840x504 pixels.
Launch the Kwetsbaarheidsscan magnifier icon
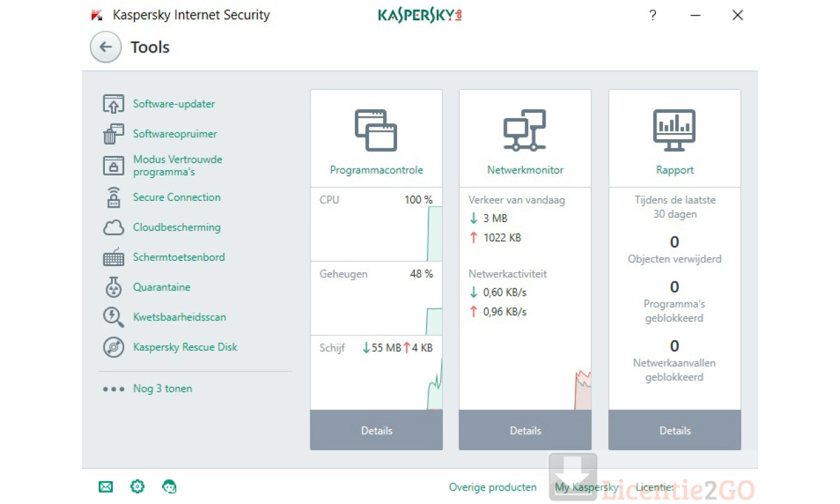point(114,317)
